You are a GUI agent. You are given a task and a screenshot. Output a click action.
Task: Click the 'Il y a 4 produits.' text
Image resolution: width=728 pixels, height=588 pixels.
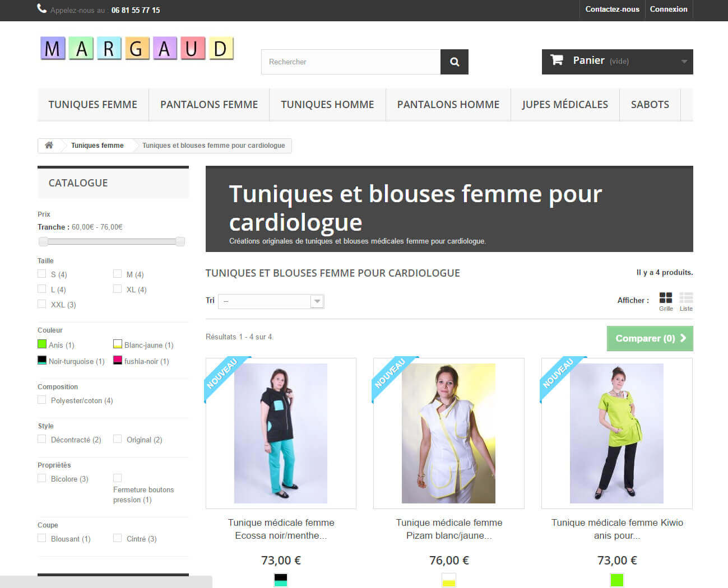point(665,272)
